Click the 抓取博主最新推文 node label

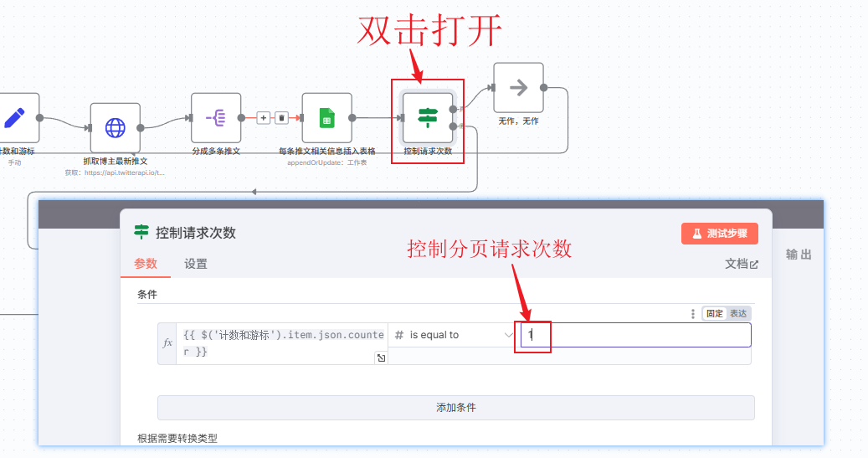click(116, 161)
